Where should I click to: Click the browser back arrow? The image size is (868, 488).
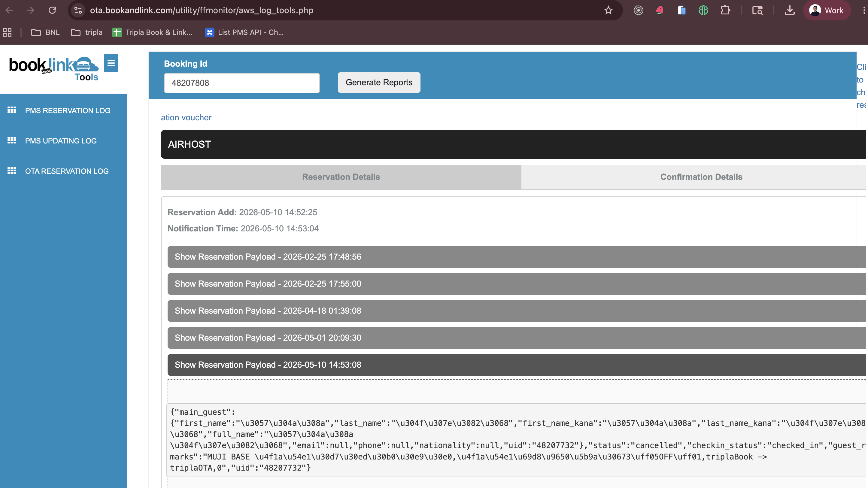[9, 11]
